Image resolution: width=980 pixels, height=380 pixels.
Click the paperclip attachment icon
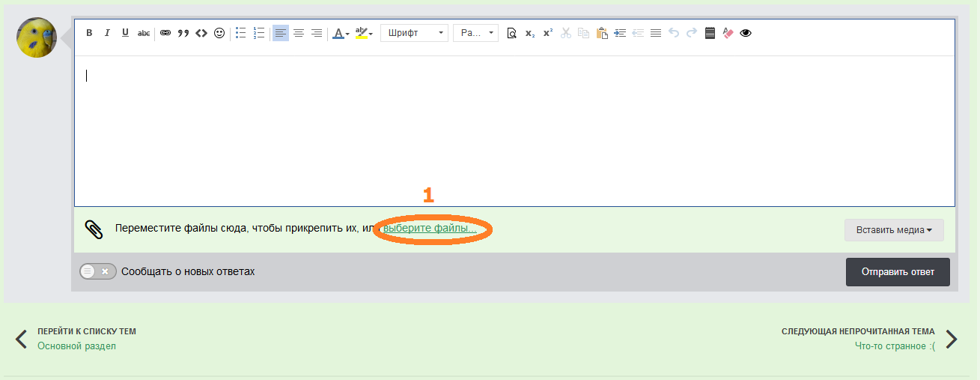94,229
